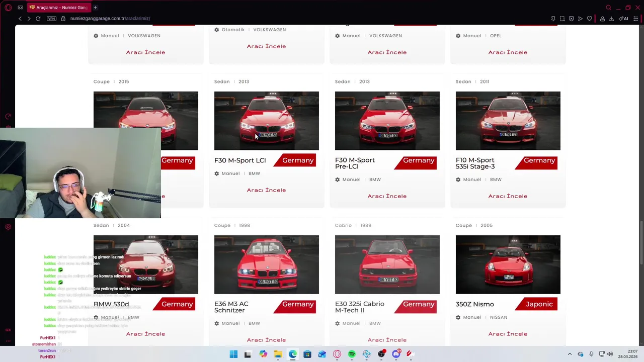
Task: Open Aracı İncele for the OPEL car
Action: click(508, 52)
